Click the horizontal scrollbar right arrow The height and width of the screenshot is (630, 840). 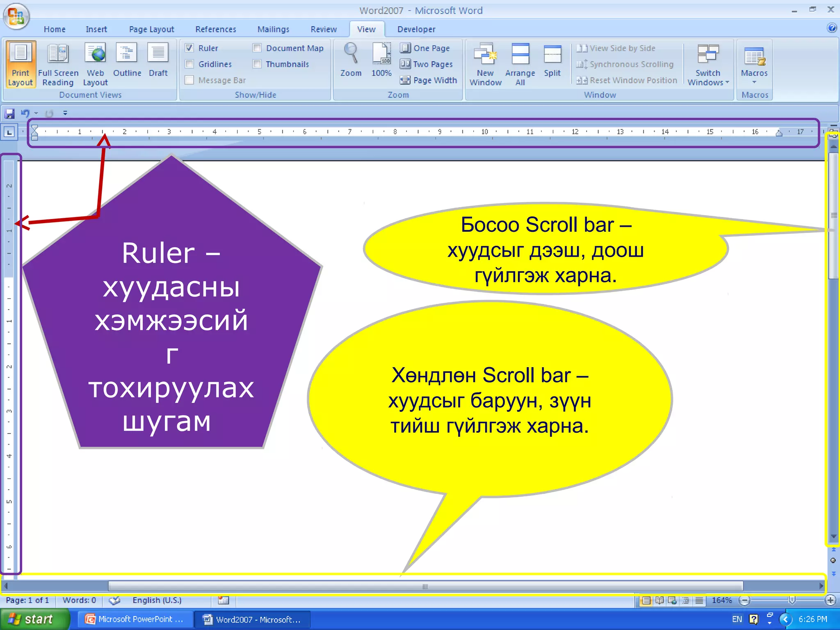(x=822, y=586)
